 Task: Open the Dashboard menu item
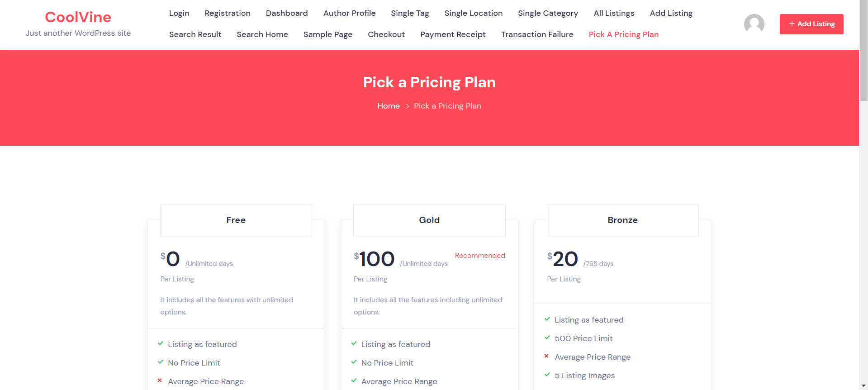click(x=287, y=13)
